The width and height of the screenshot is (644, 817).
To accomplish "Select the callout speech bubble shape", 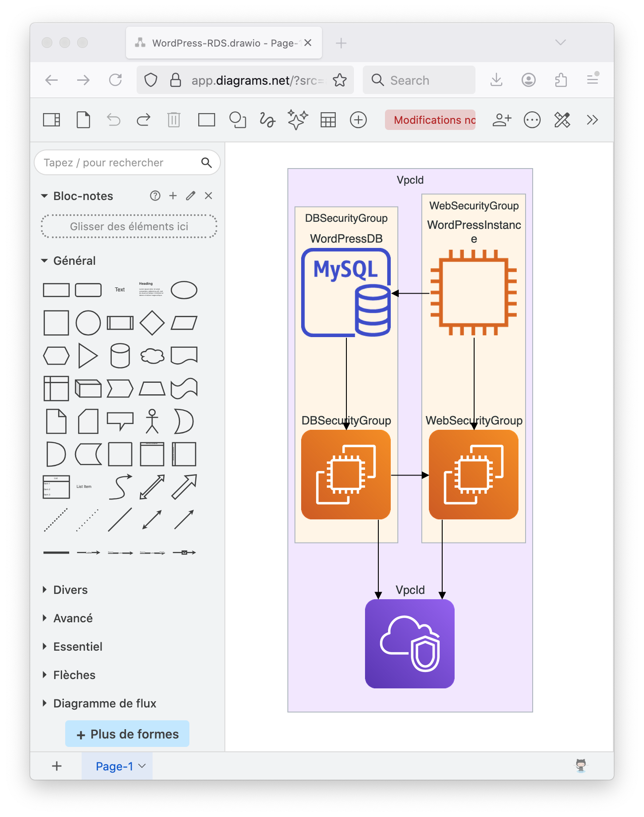I will point(120,421).
